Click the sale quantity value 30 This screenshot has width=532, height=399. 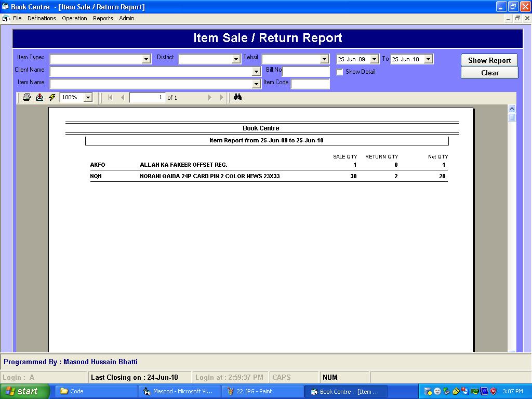pos(353,176)
